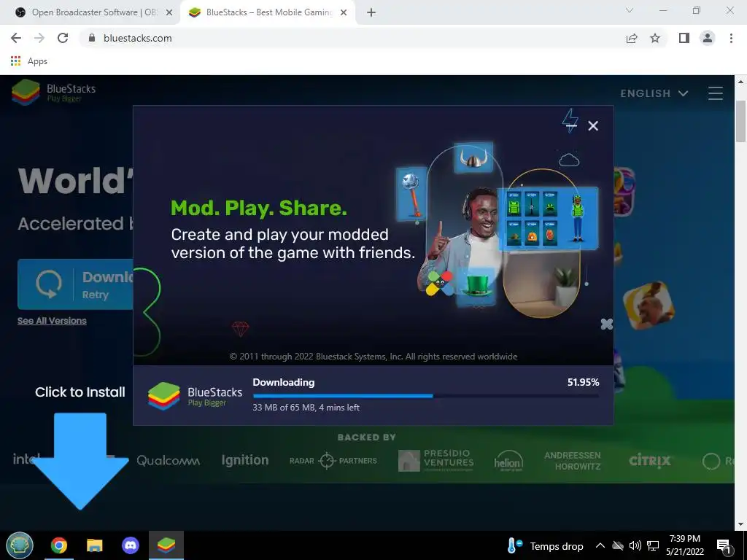747x560 pixels.
Task: Close the Open Broadcaster Software tab
Action: 169,13
